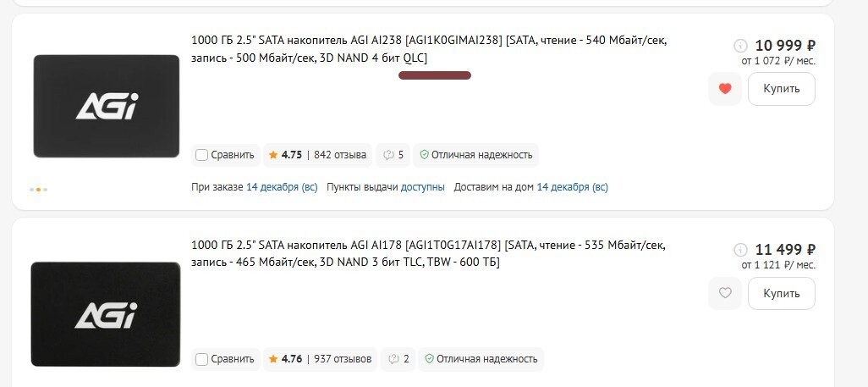
Task: Click the date link after Доставим на дом
Action: coord(572,187)
